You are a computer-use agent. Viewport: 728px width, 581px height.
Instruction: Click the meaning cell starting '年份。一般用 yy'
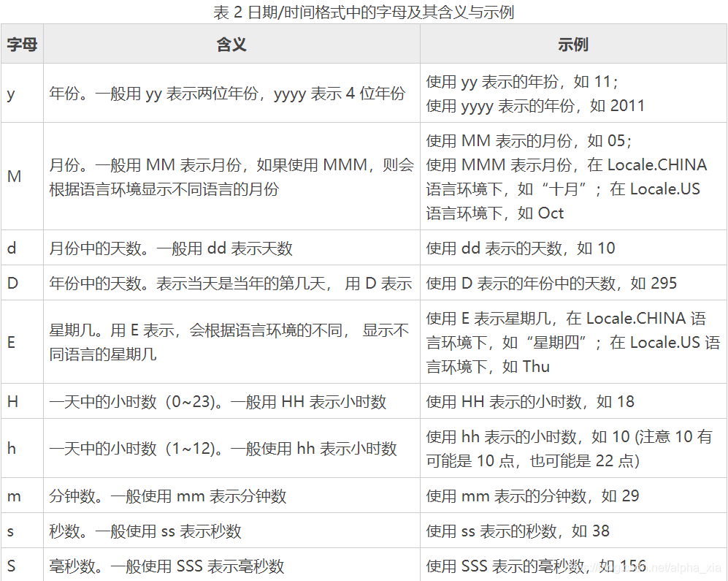click(231, 94)
